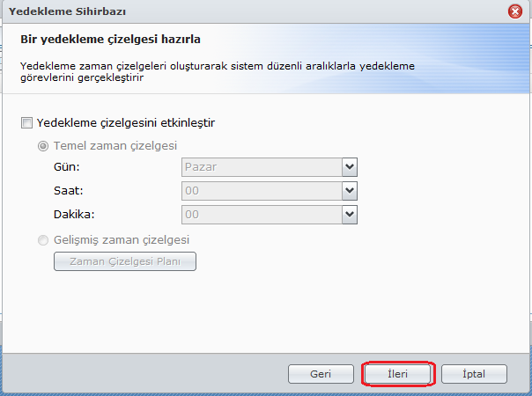532x396 pixels.
Task: Click the Saat: label
Action: pos(70,190)
